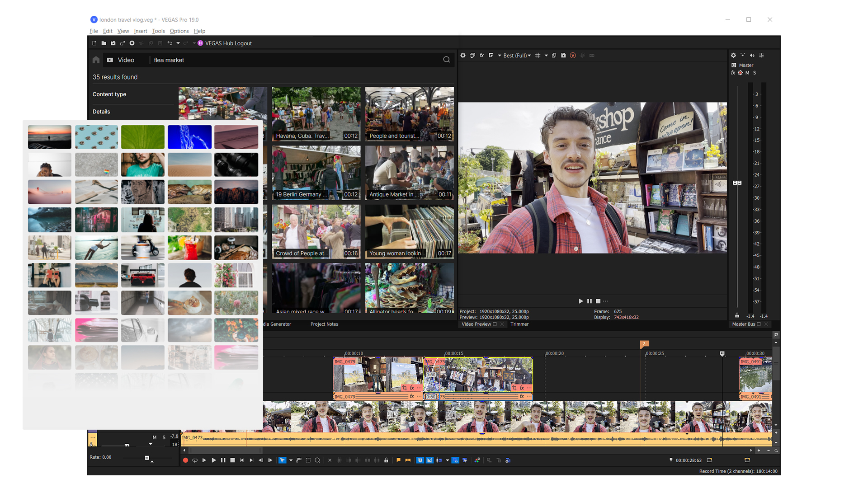Go to start of timeline
Viewport: 868px width, 488px height.
242,460
